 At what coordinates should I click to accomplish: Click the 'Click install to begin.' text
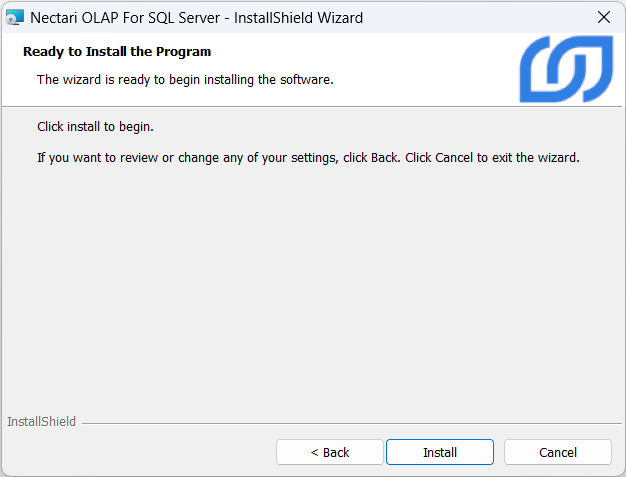point(95,127)
